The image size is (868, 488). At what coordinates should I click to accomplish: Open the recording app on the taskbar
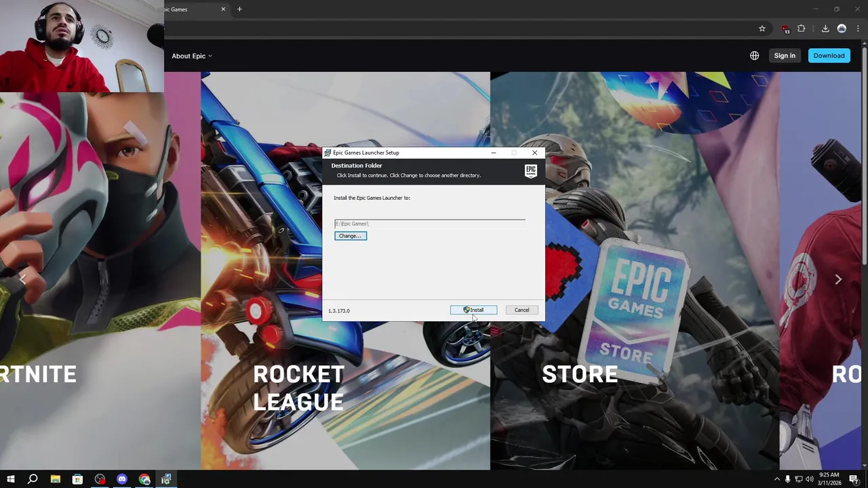[100, 479]
